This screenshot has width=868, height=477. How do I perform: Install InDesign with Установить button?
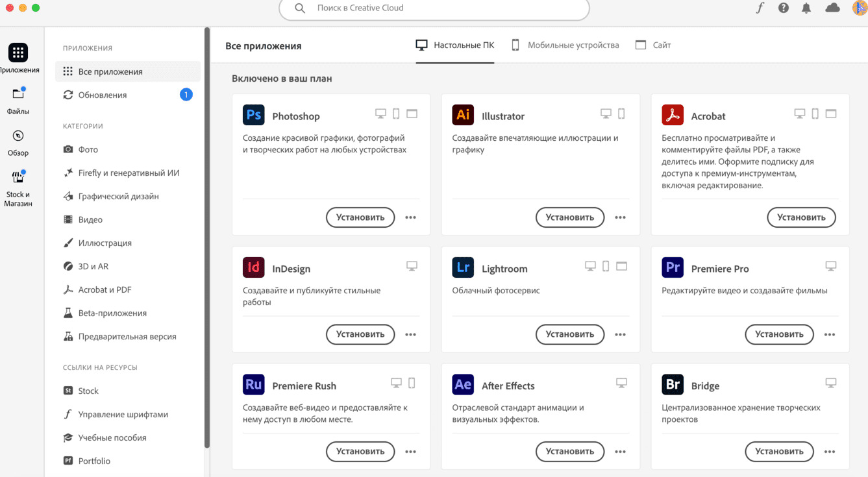tap(360, 334)
